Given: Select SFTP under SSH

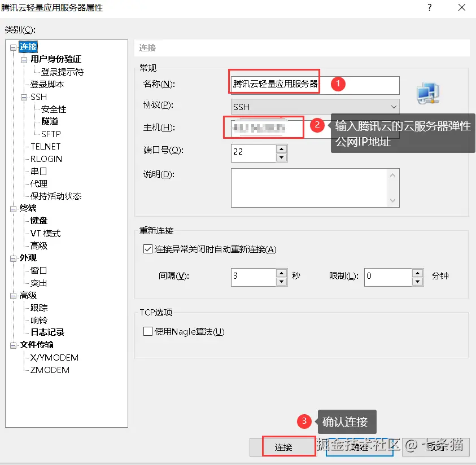Looking at the screenshot, I should click(x=51, y=134).
